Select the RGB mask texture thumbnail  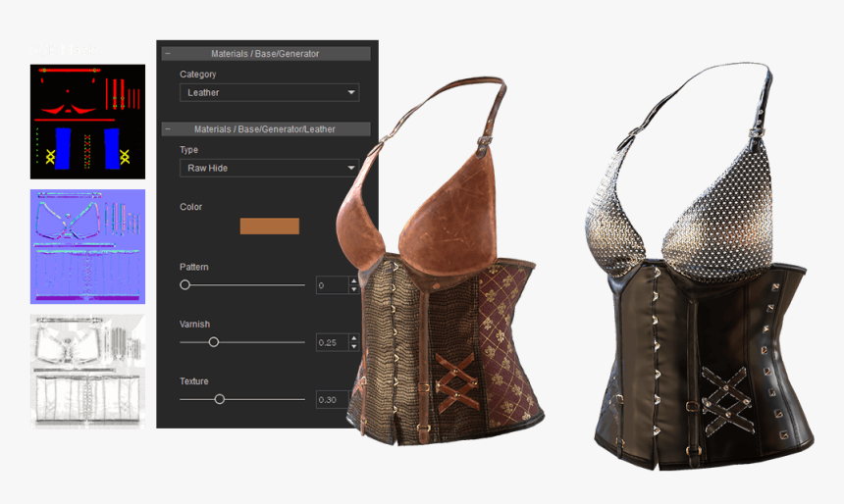87,122
